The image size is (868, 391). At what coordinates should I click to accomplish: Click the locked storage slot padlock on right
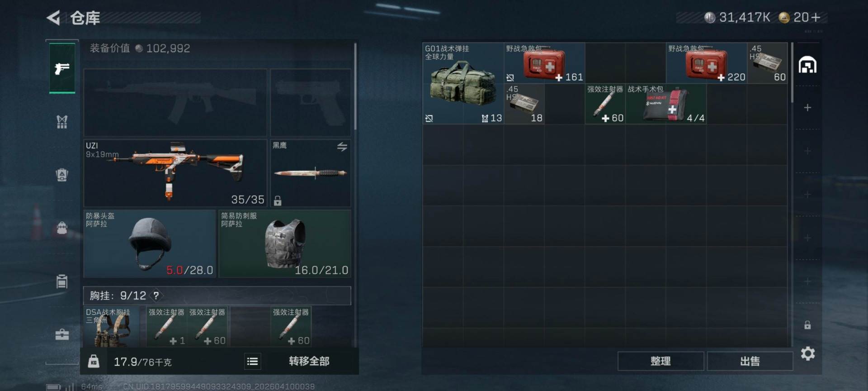pyautogui.click(x=807, y=325)
